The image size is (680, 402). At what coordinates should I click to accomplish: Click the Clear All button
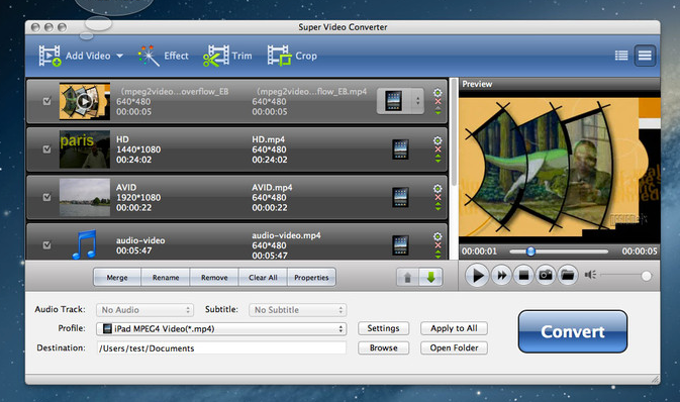263,278
